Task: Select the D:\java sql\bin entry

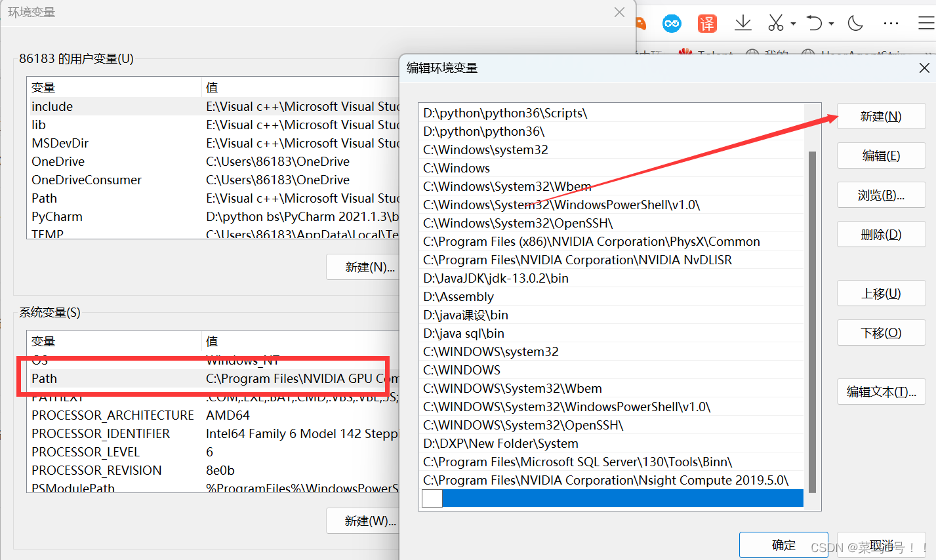Action: (613, 333)
